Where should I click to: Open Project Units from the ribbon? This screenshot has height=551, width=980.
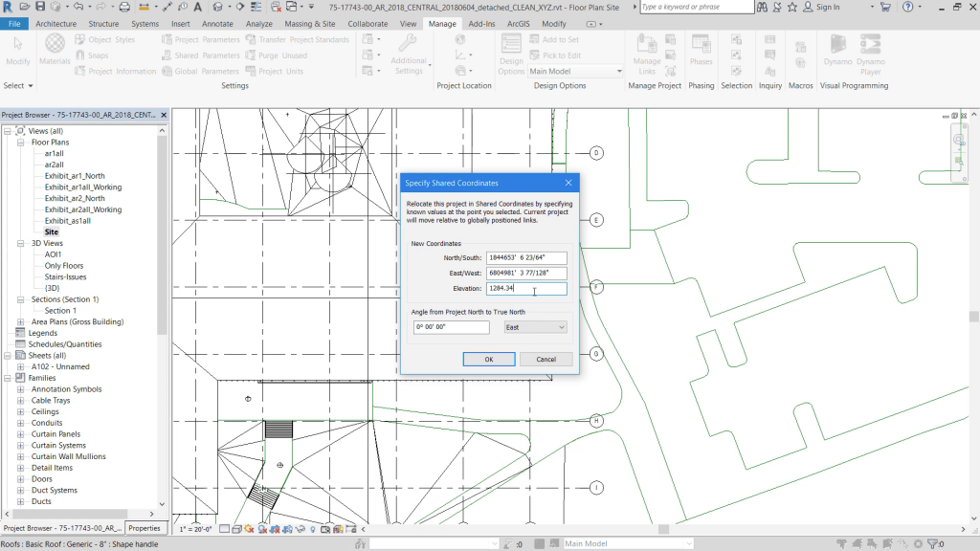point(275,71)
